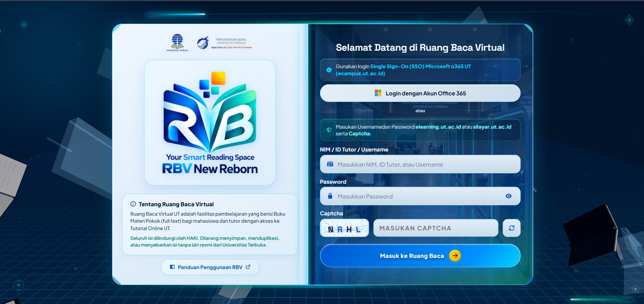The height and width of the screenshot is (304, 644).
Task: Click the elearning.ut.ac.id text
Action: (x=438, y=127)
